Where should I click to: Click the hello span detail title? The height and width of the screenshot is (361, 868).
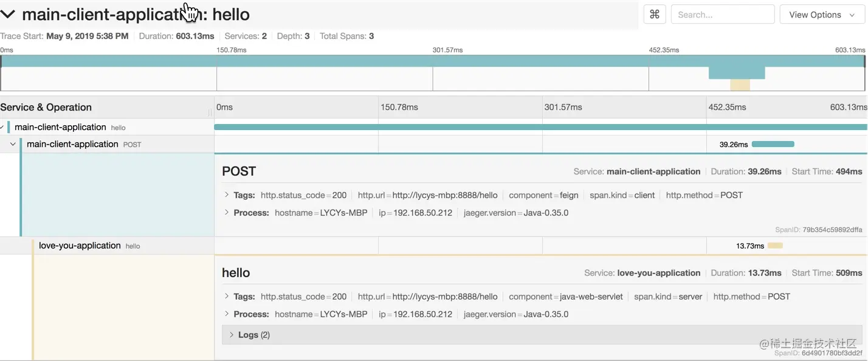click(236, 273)
